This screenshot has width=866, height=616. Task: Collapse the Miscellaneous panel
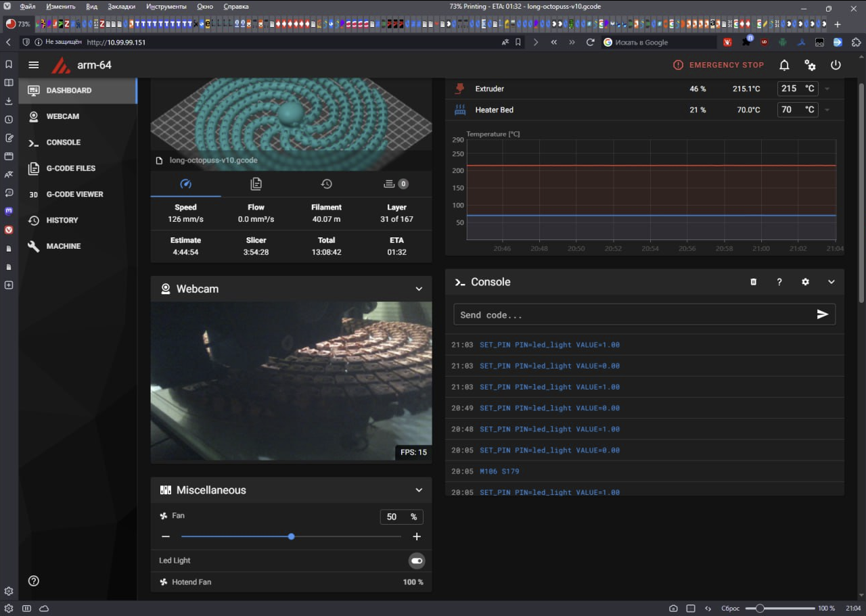click(x=419, y=490)
